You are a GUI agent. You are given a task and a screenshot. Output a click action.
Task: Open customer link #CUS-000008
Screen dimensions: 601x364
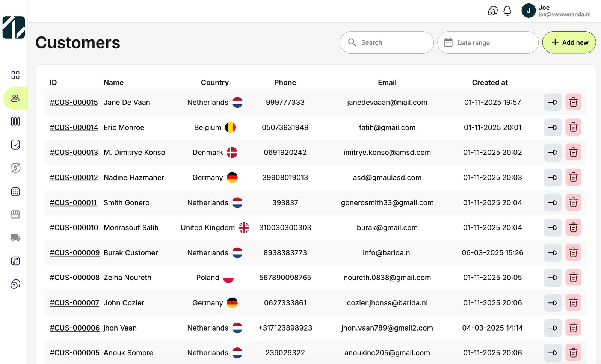coord(74,278)
